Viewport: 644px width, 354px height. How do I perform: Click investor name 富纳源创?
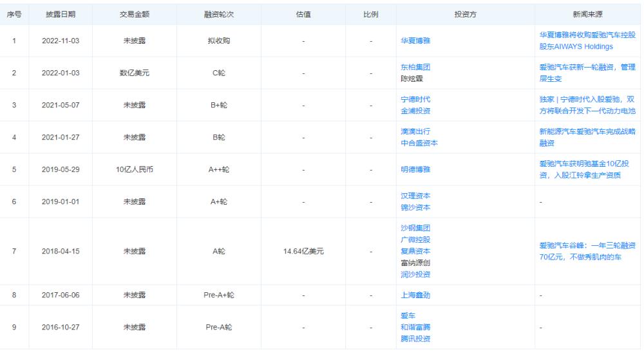click(x=415, y=263)
